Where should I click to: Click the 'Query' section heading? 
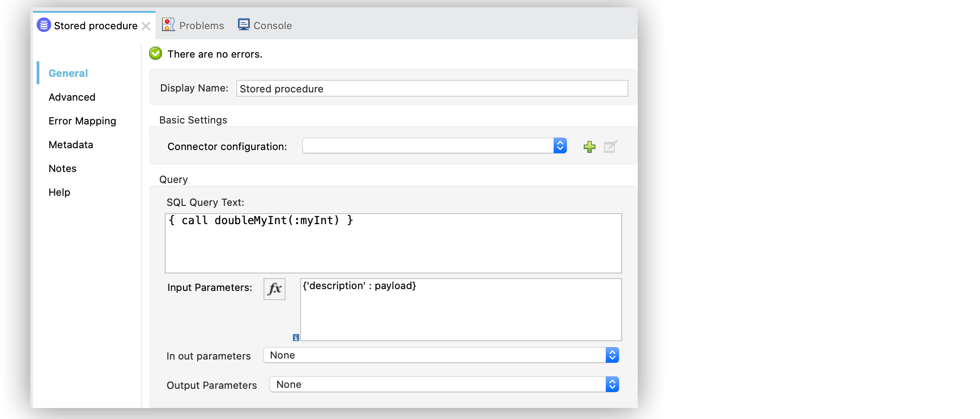(173, 179)
